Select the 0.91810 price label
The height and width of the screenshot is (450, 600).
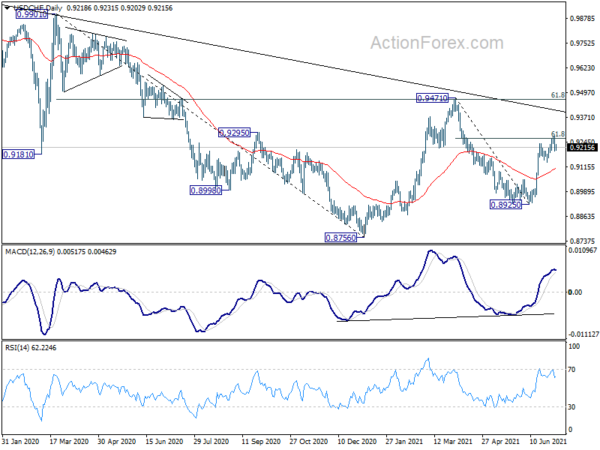pyautogui.click(x=18, y=155)
